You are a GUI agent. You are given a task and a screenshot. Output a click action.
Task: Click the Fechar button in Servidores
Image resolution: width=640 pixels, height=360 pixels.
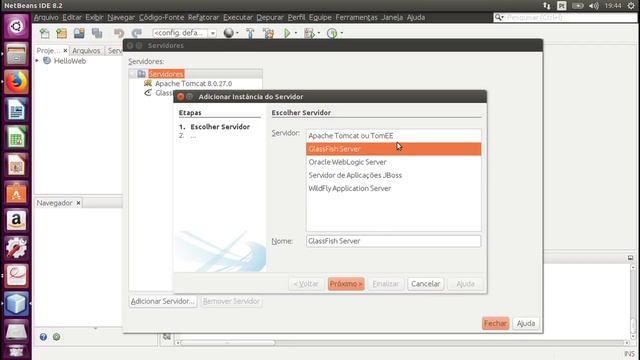pos(495,323)
